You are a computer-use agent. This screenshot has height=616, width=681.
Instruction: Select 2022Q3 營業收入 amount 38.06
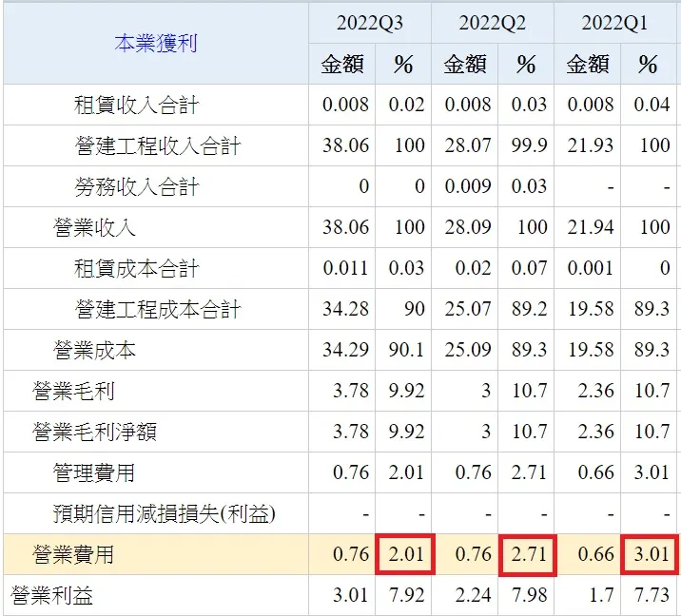[x=345, y=227]
